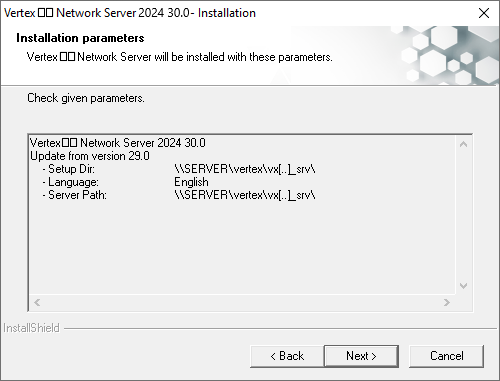Viewport: 500px width, 381px height.
Task: Select the Setup Dir path line
Action: click(178, 169)
